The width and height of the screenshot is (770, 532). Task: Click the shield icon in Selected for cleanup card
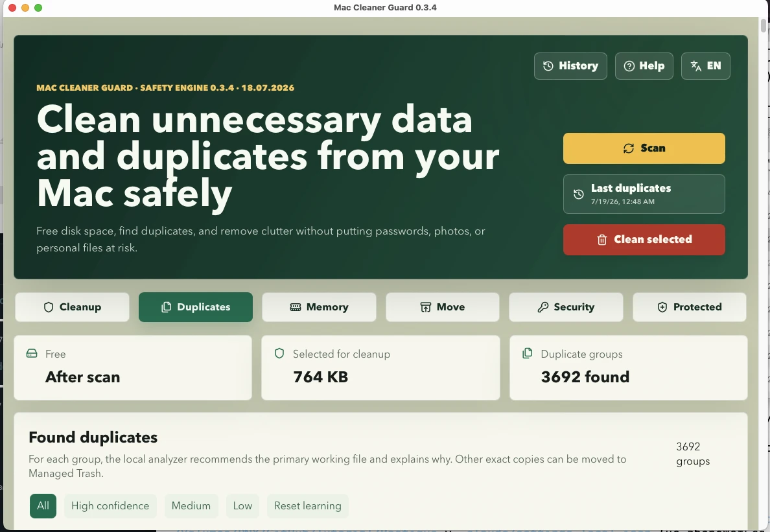279,353
